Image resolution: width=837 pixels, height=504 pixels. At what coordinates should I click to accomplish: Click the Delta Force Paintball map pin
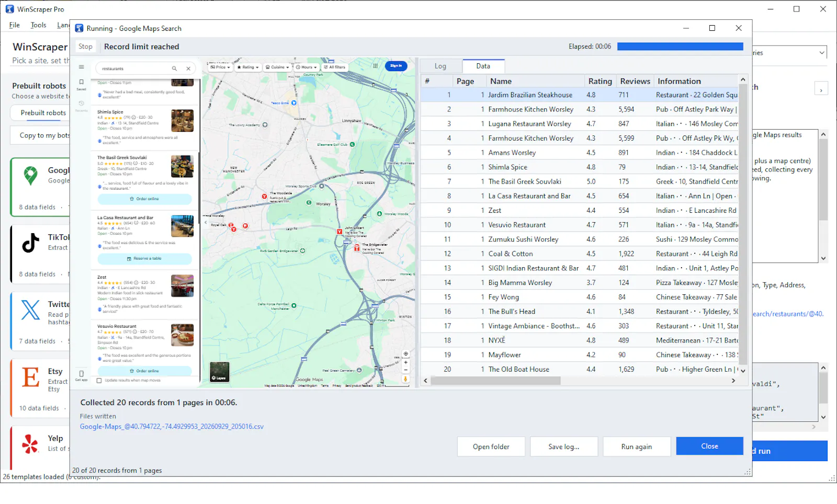(294, 305)
